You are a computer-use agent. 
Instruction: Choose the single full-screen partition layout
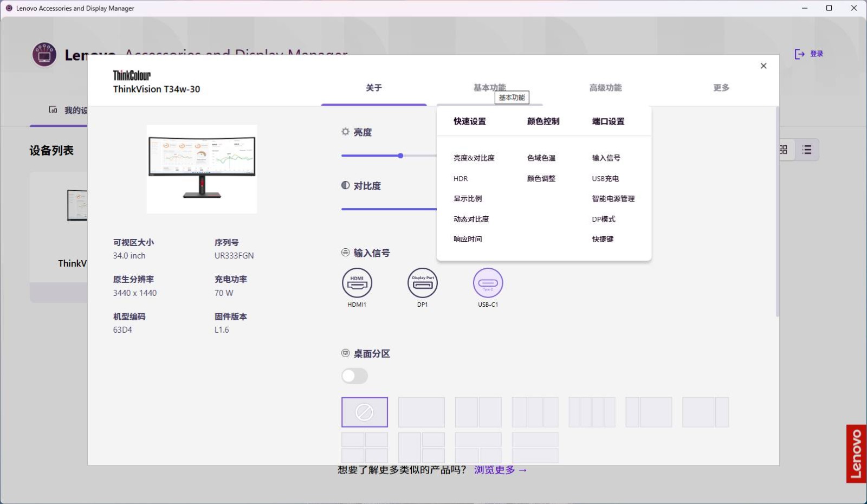[x=422, y=412]
